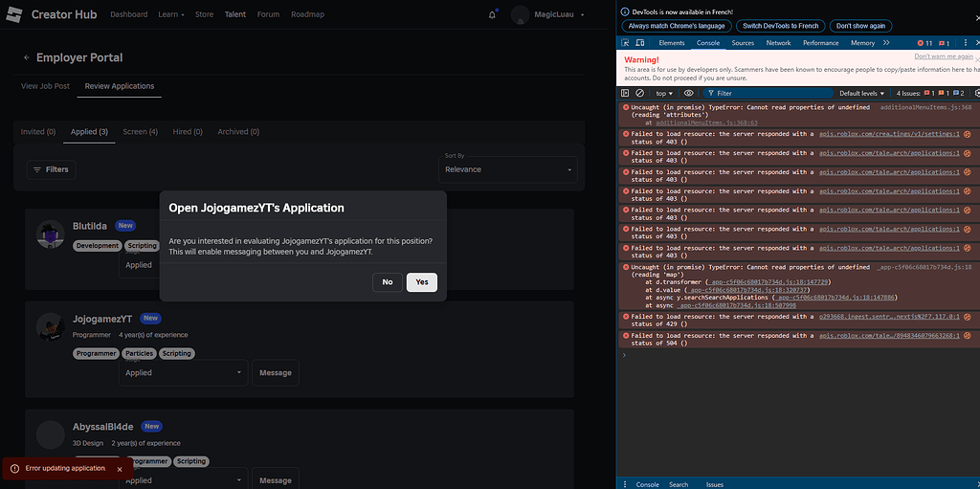
Task: Message AbyssalBl4de
Action: point(276,480)
